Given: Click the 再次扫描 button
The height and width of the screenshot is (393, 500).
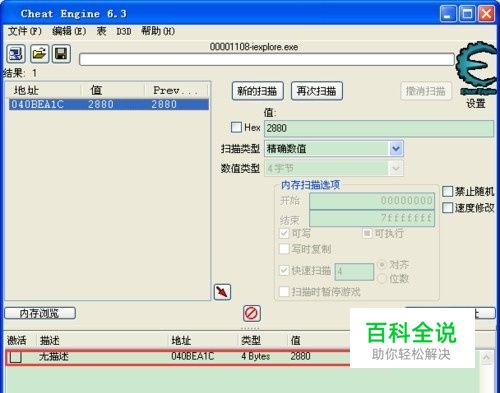Looking at the screenshot, I should click(x=317, y=91).
